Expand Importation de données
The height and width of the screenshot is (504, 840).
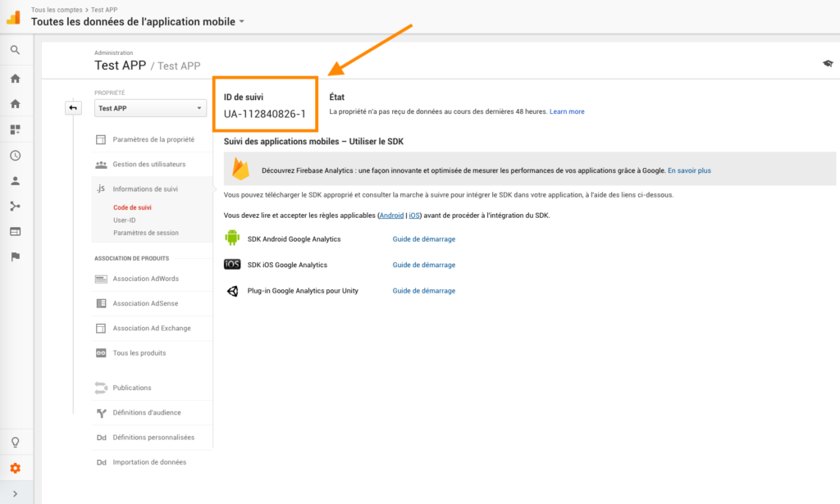tap(149, 462)
